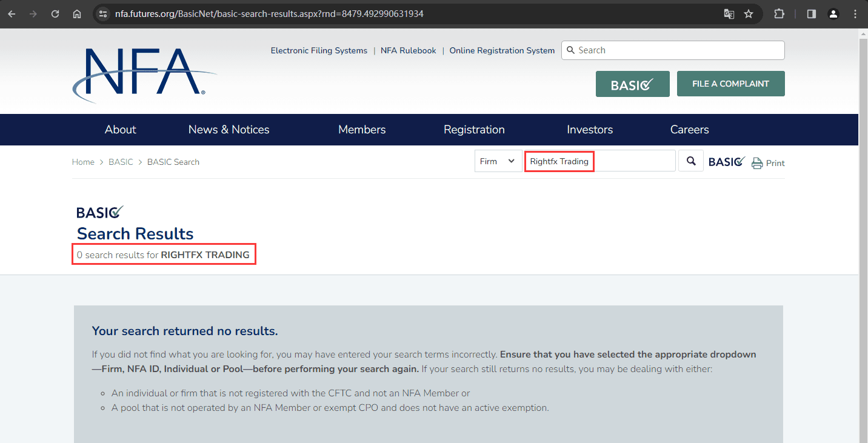Go to Home breadcrumb

pos(83,162)
